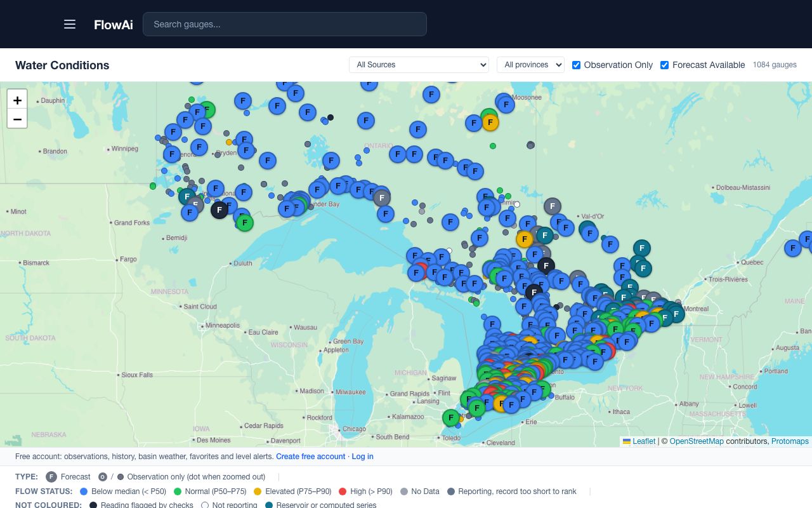Click the Minneapolis label on the map
The width and height of the screenshot is (812, 508).
[223, 326]
